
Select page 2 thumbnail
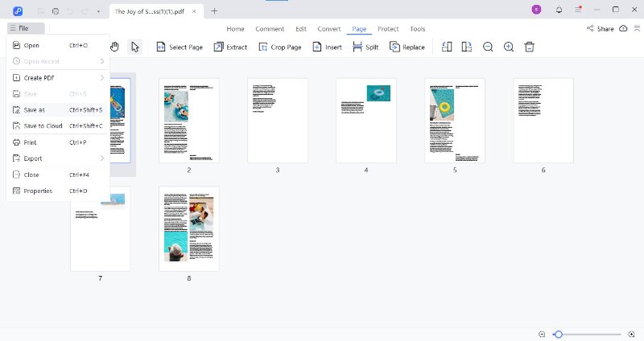pyautogui.click(x=189, y=120)
